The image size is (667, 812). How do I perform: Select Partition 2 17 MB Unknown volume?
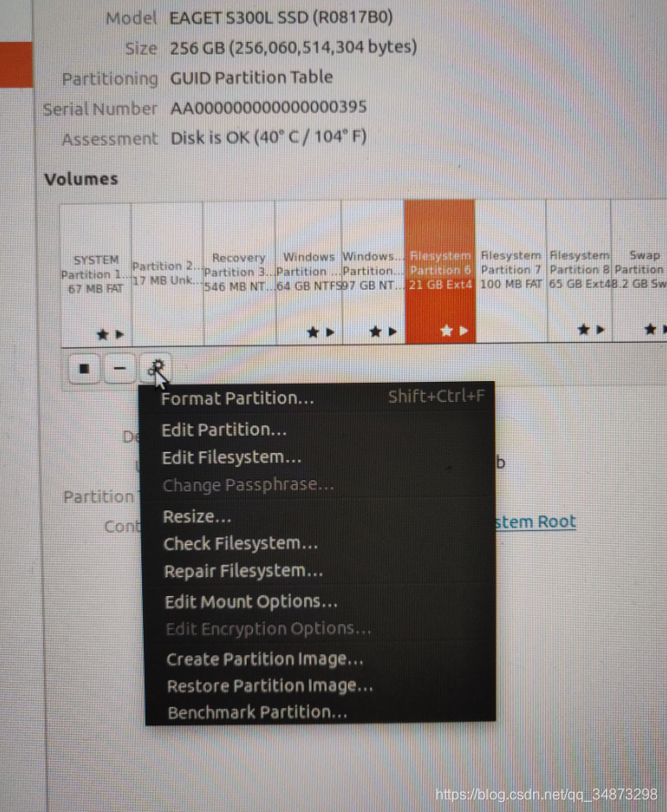(168, 273)
